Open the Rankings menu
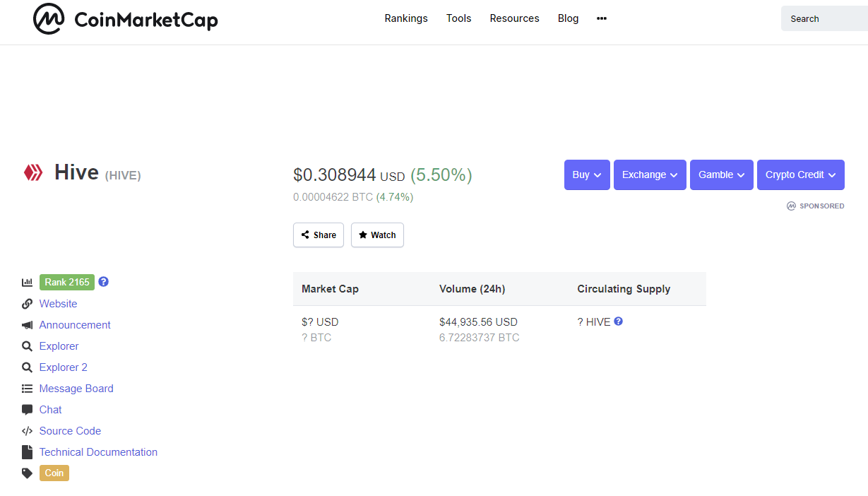Image resolution: width=868 pixels, height=496 pixels. click(x=406, y=19)
